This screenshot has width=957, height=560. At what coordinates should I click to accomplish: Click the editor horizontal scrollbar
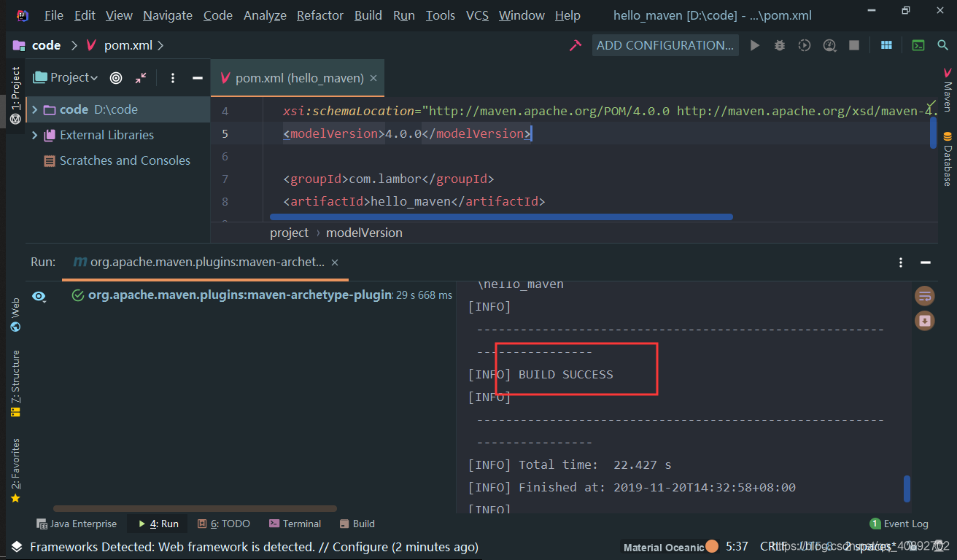(x=501, y=217)
